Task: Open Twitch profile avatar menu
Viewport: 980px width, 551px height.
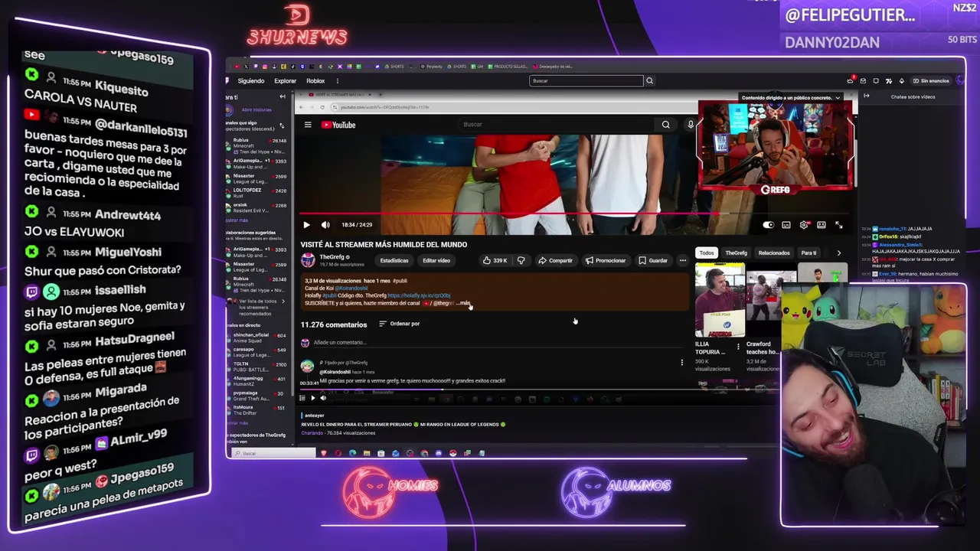Action: [x=961, y=81]
